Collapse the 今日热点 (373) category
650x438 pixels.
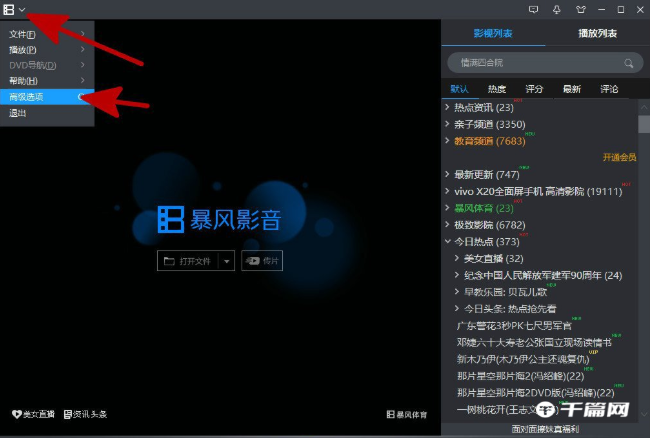click(x=447, y=241)
